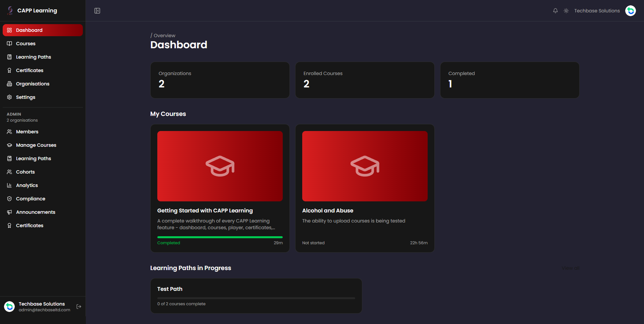Image resolution: width=644 pixels, height=324 pixels.
Task: Go to Courses in the sidebar
Action: [43, 44]
